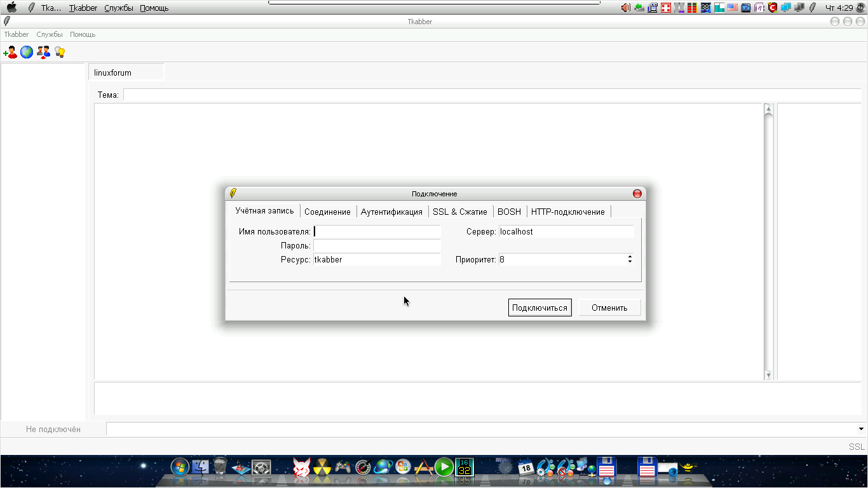868x488 pixels.
Task: Click Отменить button
Action: [x=609, y=308]
